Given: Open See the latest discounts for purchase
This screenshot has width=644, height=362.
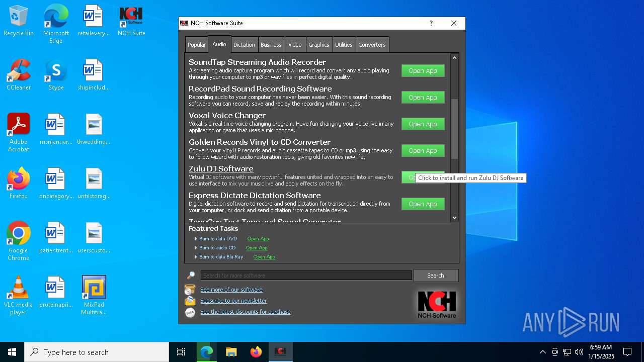Looking at the screenshot, I should tap(246, 312).
